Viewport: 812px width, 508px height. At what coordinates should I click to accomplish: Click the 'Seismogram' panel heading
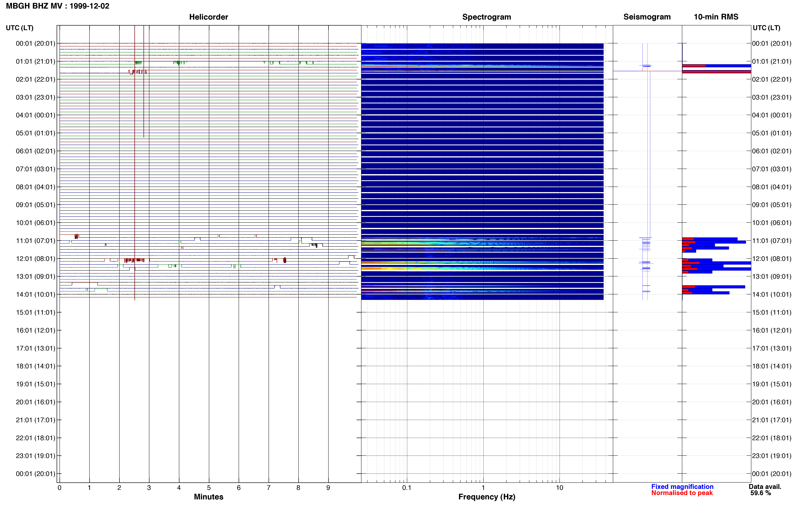coord(647,17)
